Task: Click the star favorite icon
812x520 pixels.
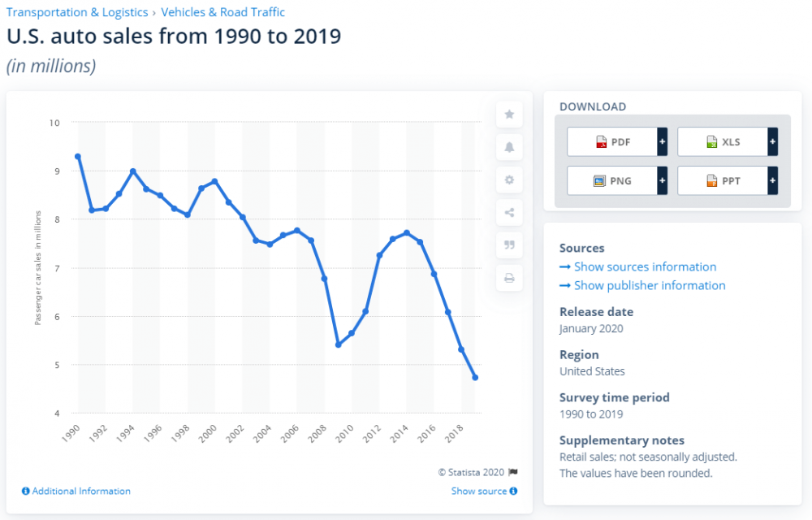Action: 509,115
